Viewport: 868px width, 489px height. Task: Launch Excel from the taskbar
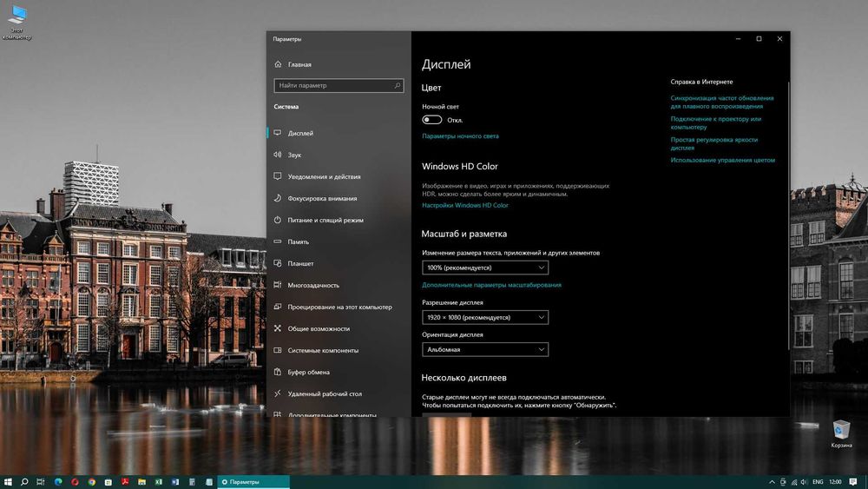point(158,482)
